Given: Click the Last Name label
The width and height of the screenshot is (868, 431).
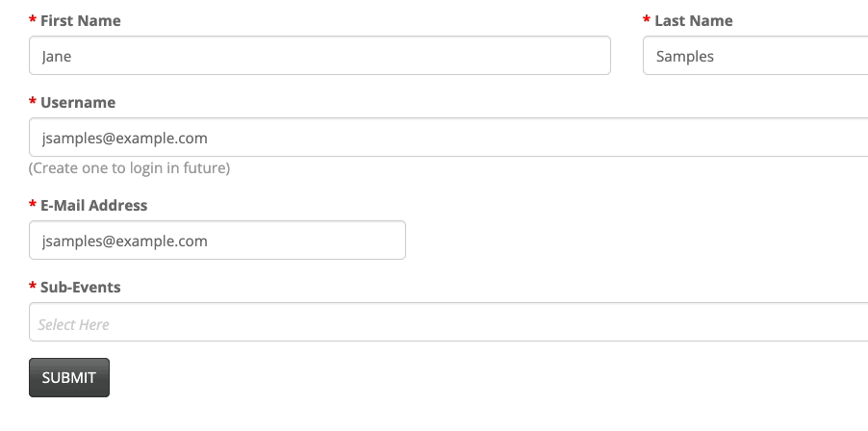Looking at the screenshot, I should click(693, 20).
